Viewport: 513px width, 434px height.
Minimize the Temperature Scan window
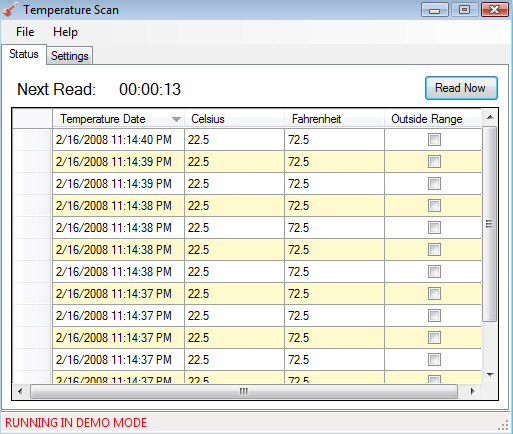434,10
